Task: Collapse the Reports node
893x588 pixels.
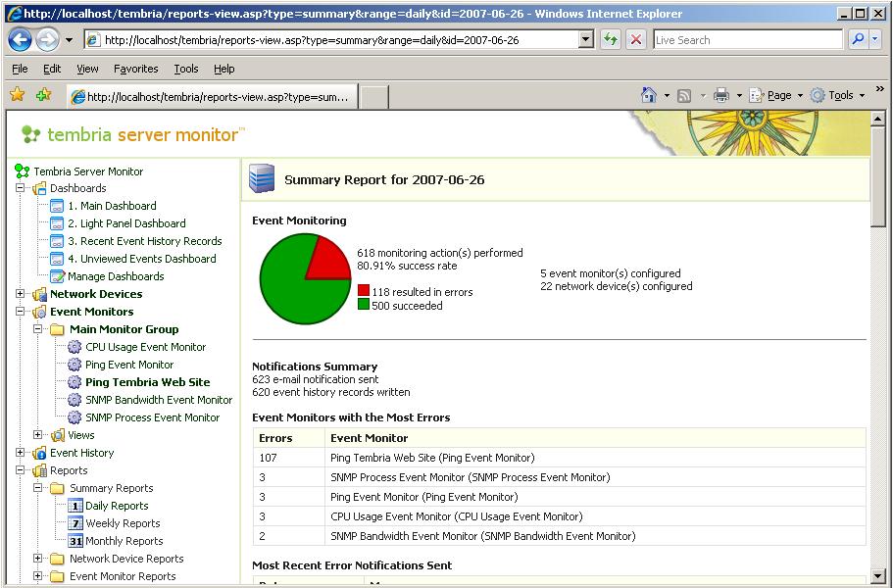Action: point(20,470)
